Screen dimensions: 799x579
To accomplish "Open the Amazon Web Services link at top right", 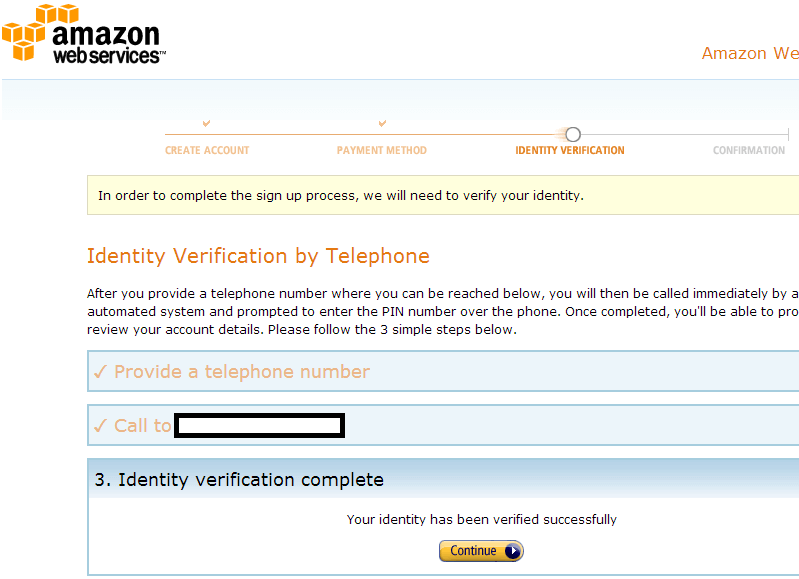I will coord(750,54).
